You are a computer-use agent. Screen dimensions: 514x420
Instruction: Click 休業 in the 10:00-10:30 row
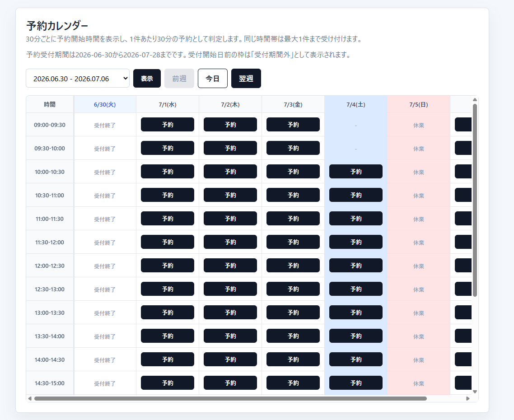click(419, 172)
